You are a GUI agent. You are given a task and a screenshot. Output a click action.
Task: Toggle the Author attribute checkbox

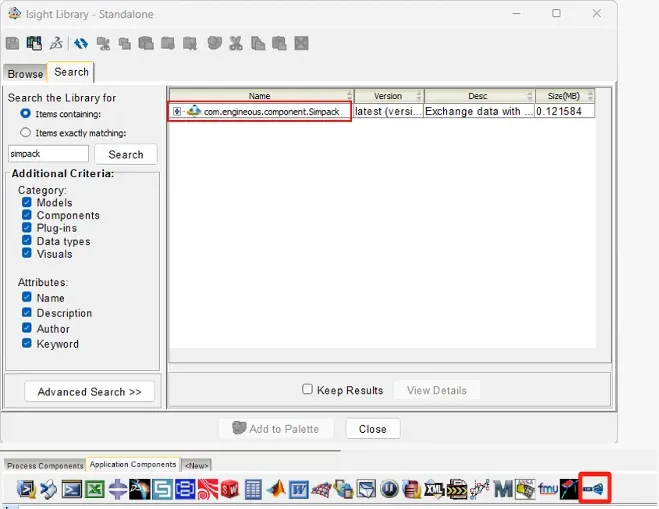pos(26,327)
